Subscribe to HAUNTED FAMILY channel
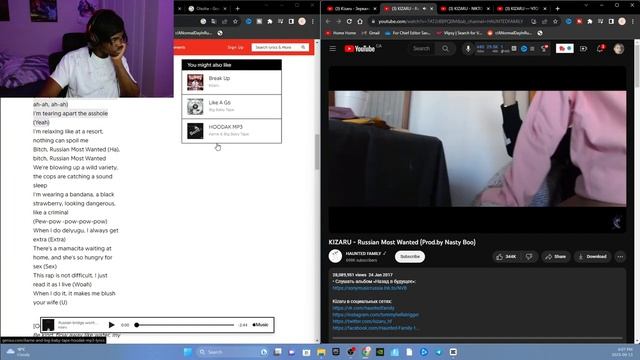The image size is (640, 360). (410, 256)
